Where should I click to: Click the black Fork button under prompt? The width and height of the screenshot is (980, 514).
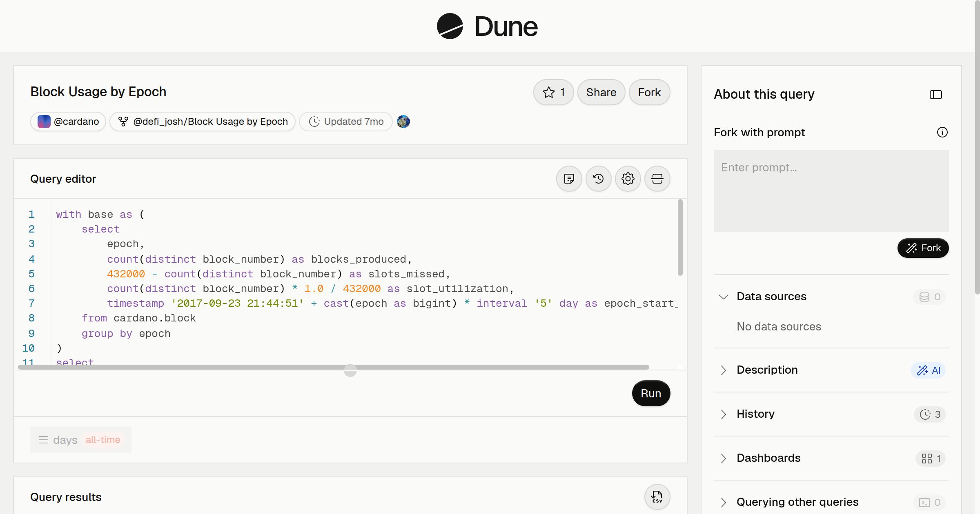tap(923, 248)
